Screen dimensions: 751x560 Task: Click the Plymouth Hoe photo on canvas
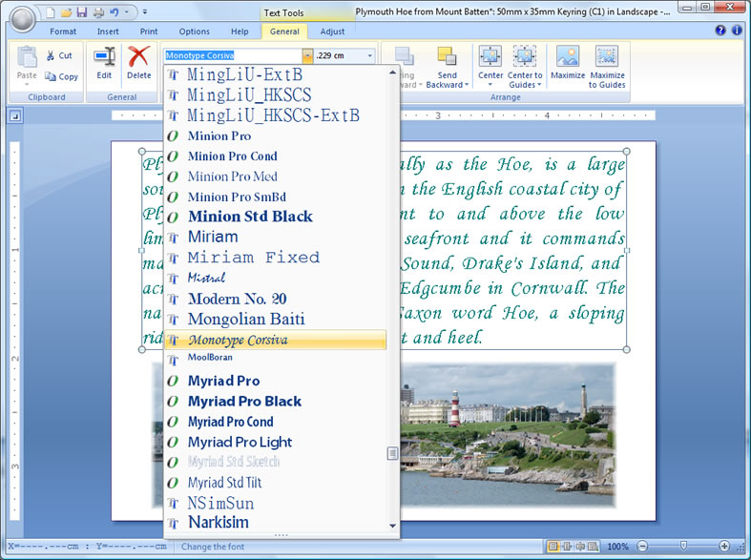tap(508, 435)
